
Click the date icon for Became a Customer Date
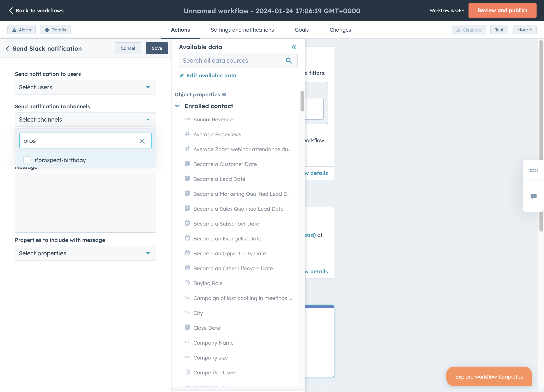[187, 164]
